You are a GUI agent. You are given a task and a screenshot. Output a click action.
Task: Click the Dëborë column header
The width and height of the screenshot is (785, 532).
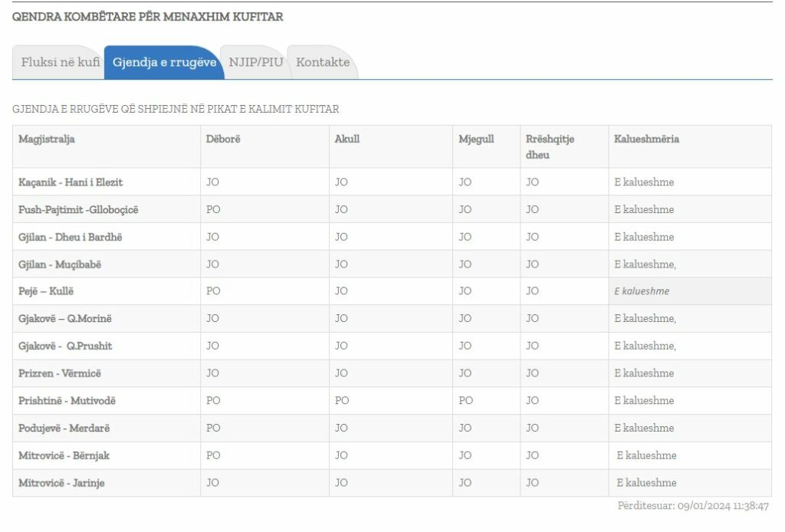223,139
